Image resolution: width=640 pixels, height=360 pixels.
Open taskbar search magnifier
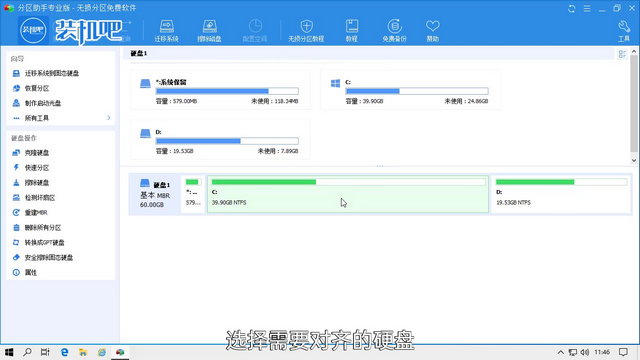click(27, 352)
